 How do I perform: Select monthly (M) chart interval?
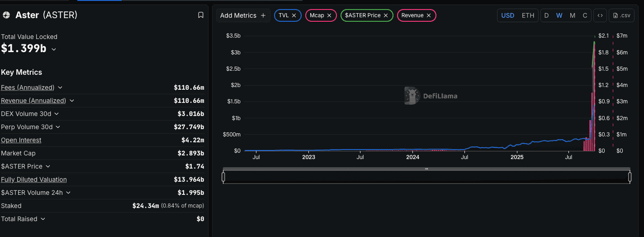pyautogui.click(x=573, y=15)
